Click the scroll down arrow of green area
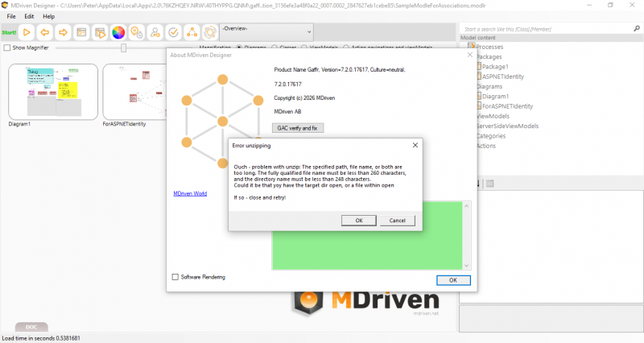This screenshot has width=644, height=343. point(466,266)
